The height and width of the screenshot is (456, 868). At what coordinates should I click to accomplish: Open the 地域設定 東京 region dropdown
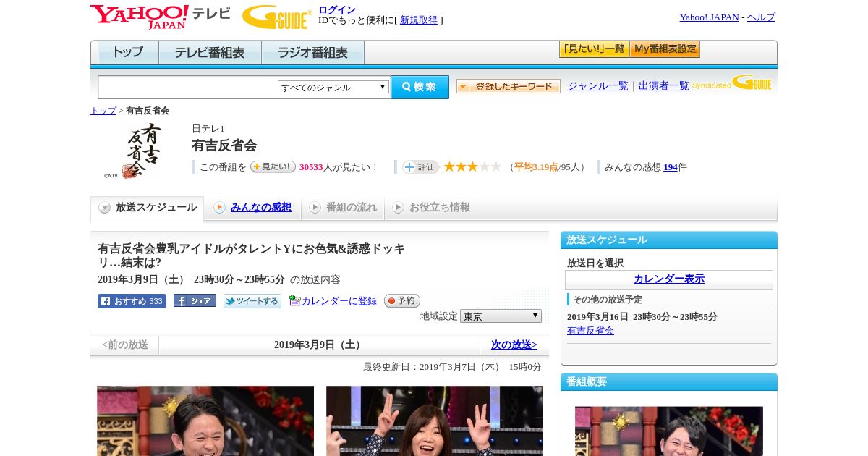(x=501, y=316)
